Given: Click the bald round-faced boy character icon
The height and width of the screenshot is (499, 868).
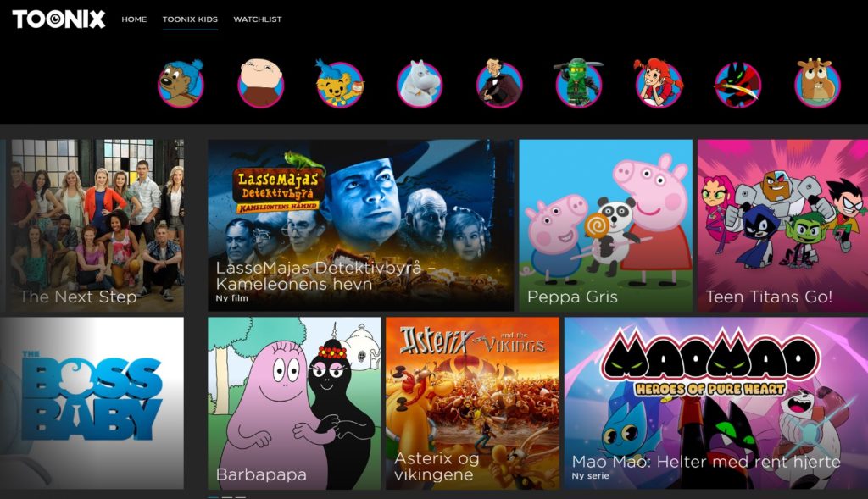Looking at the screenshot, I should tap(260, 84).
